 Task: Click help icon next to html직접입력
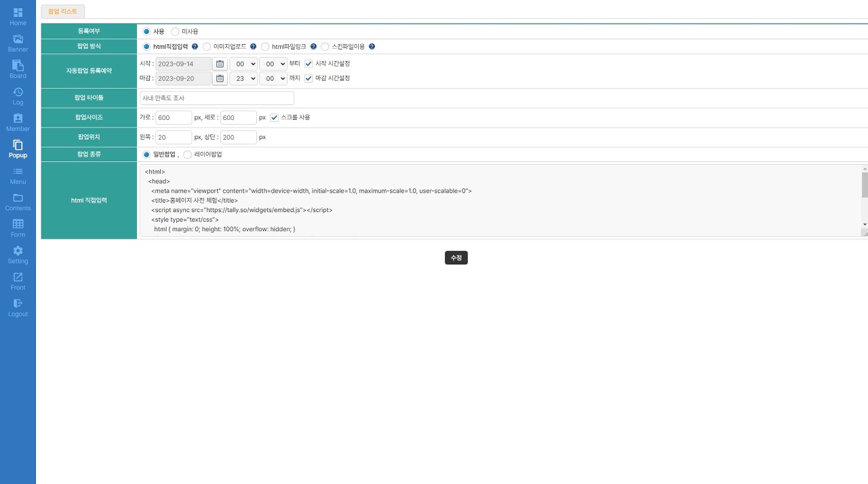pyautogui.click(x=195, y=47)
